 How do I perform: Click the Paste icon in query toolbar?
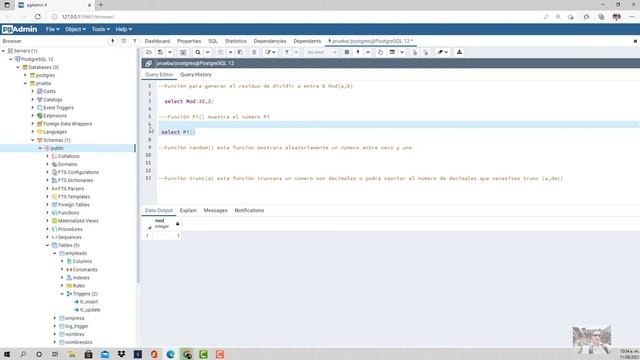point(240,52)
